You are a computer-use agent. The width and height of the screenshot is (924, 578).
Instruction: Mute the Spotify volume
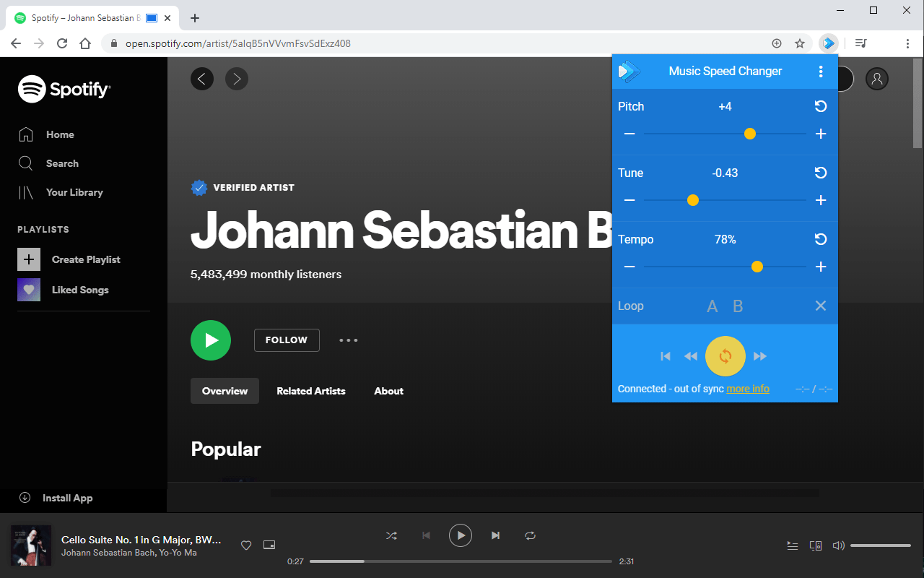tap(838, 545)
